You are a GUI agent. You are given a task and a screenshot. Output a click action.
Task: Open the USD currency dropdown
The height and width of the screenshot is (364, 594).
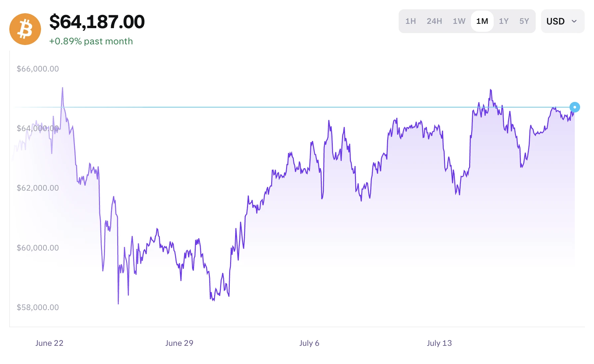563,21
